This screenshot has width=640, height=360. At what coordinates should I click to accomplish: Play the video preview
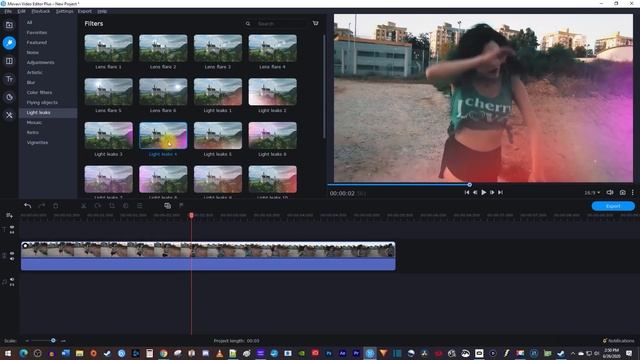click(484, 192)
